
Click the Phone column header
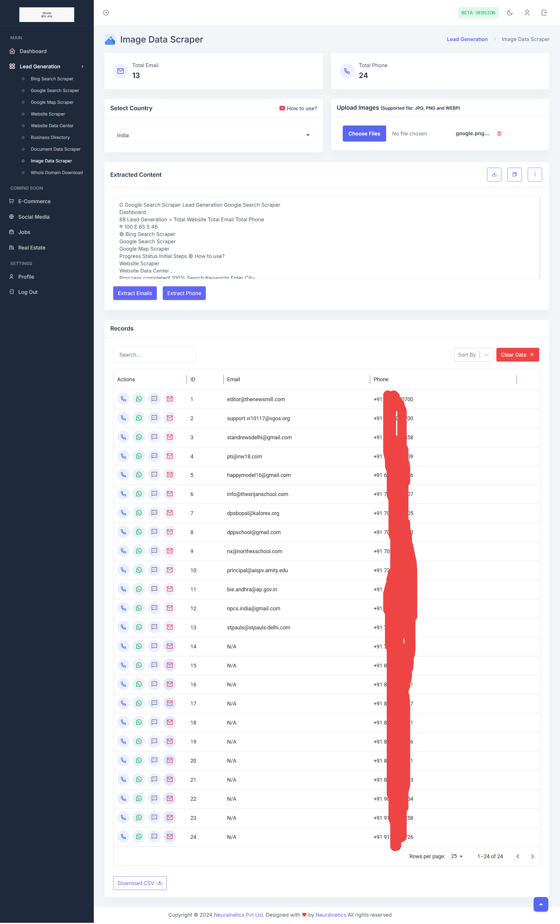click(x=381, y=380)
